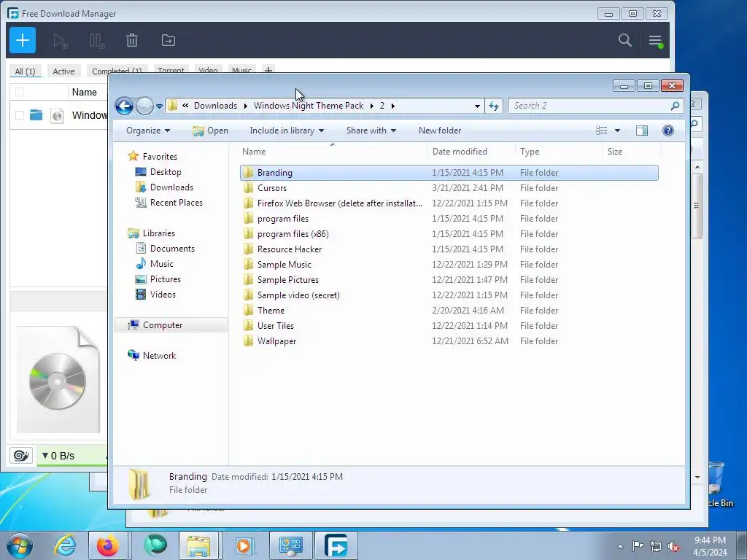747x560 pixels.
Task: Change view using the view icon
Action: tap(602, 131)
